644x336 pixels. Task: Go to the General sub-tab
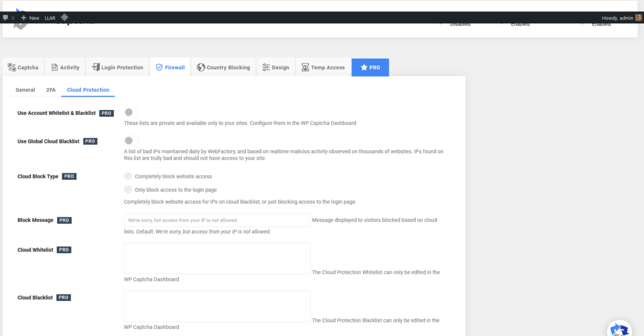tap(25, 90)
